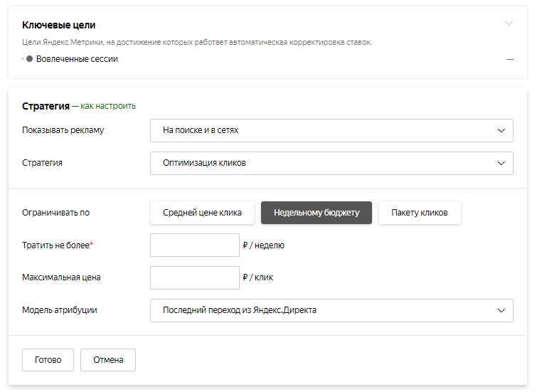Click the weekly spend input (₽ / неделю)
Image resolution: width=537 pixels, height=392 pixels.
195,245
